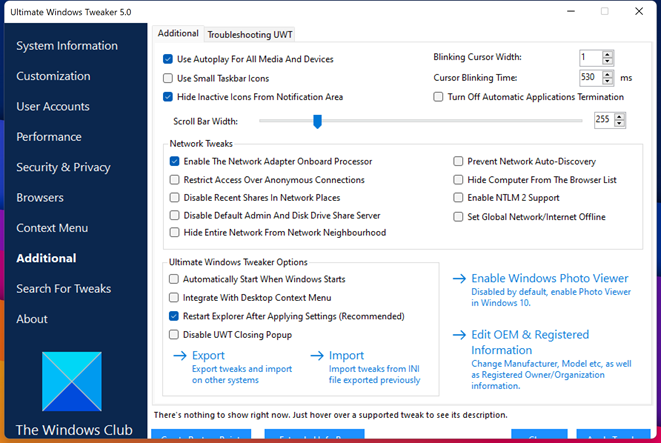
Task: Open the System Information section
Action: [x=67, y=46]
